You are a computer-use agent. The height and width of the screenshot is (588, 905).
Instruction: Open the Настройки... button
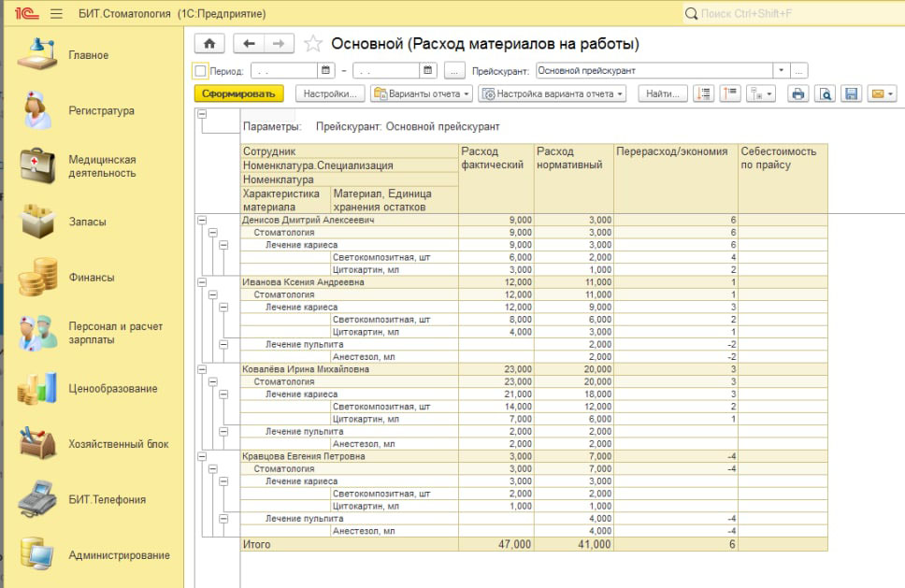point(330,93)
